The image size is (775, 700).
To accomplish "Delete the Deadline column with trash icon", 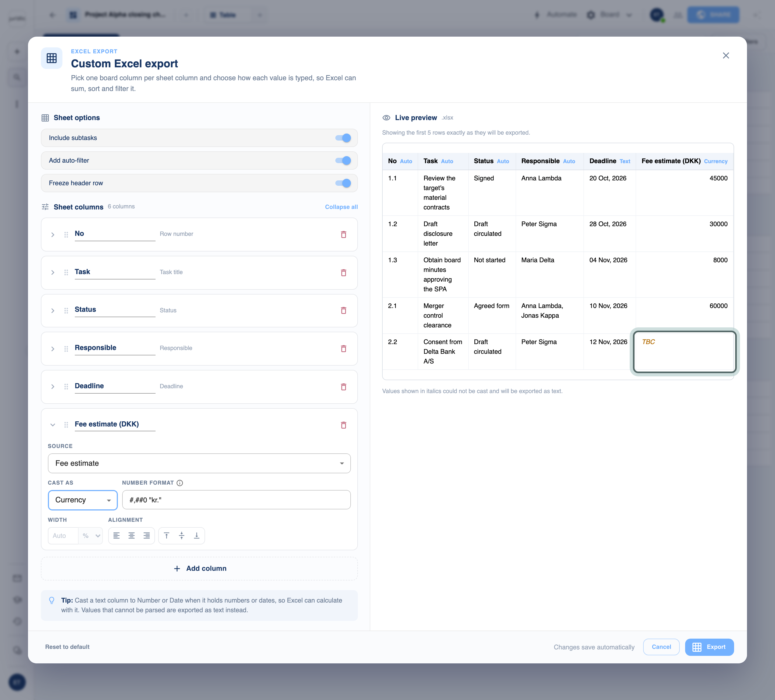I will pyautogui.click(x=343, y=387).
